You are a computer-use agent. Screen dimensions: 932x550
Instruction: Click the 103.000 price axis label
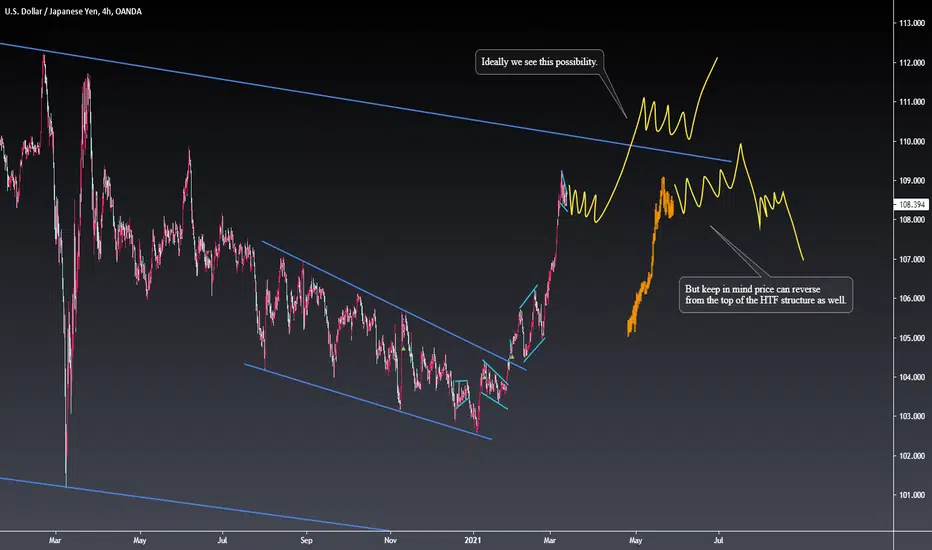pos(912,416)
